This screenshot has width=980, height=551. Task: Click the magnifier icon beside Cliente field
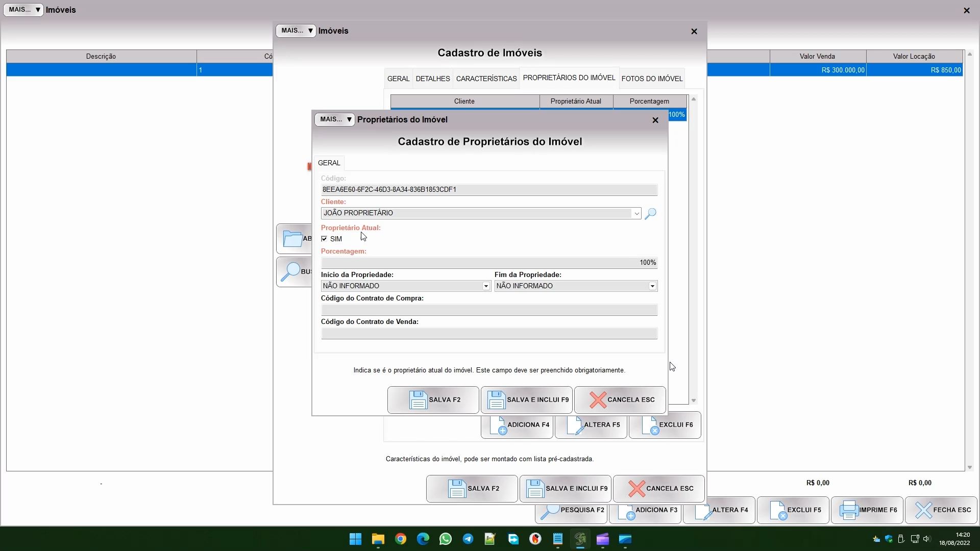tap(650, 214)
